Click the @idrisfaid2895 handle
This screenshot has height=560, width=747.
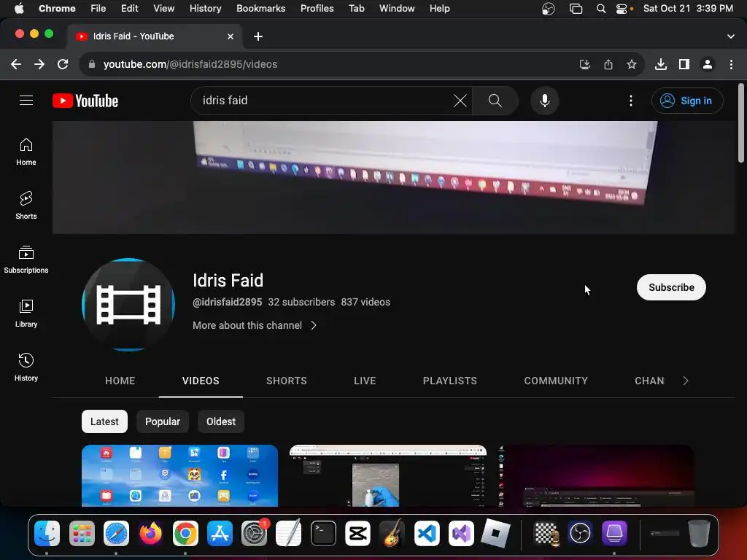pos(228,302)
